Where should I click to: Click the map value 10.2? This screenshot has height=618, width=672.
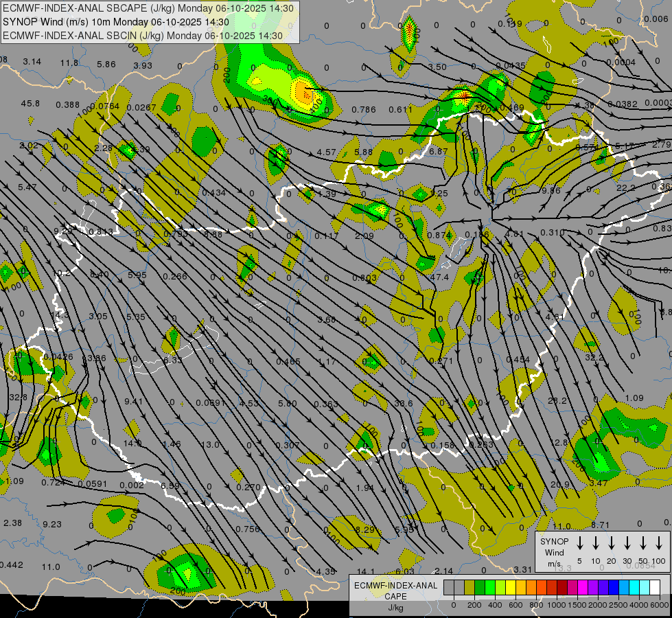click(61, 273)
